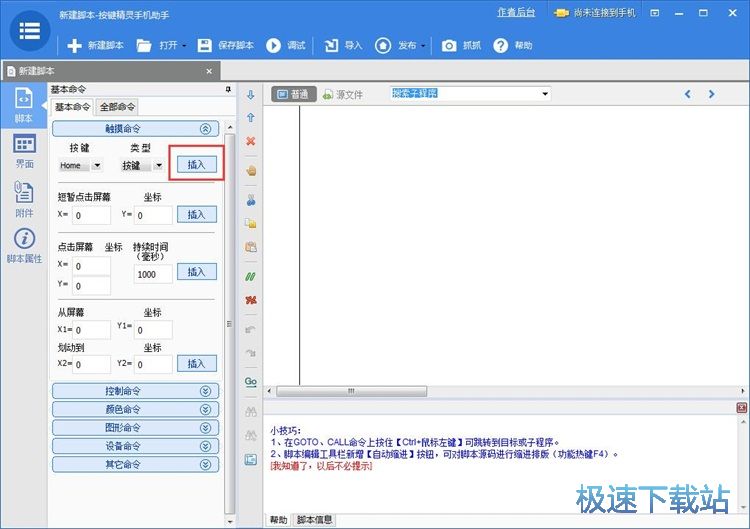
Task: Open the 发布 dropdown arrow
Action: [x=423, y=46]
